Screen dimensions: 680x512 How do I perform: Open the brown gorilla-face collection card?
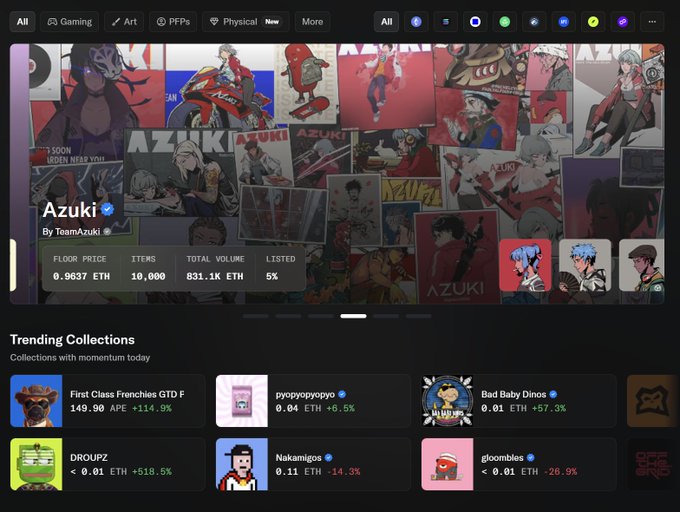653,401
